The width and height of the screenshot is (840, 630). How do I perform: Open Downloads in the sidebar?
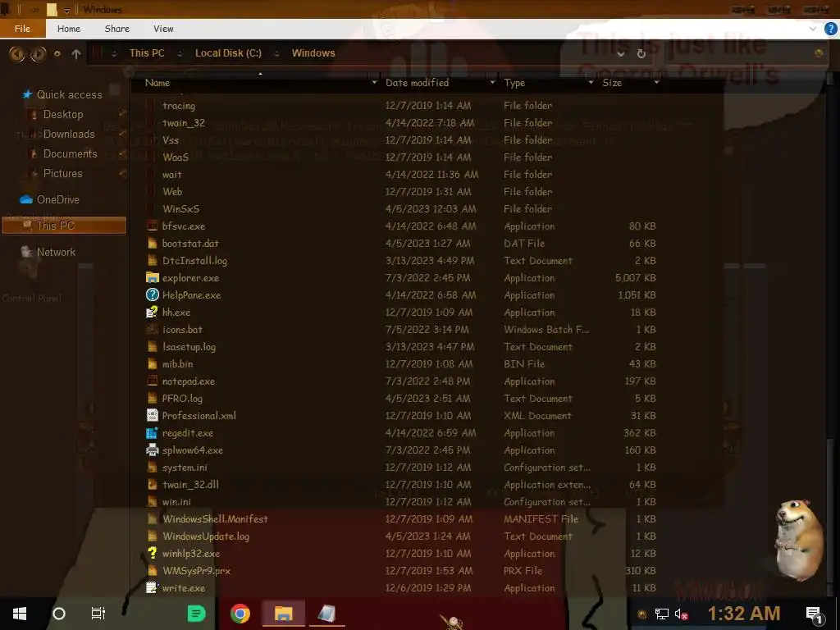coord(69,135)
